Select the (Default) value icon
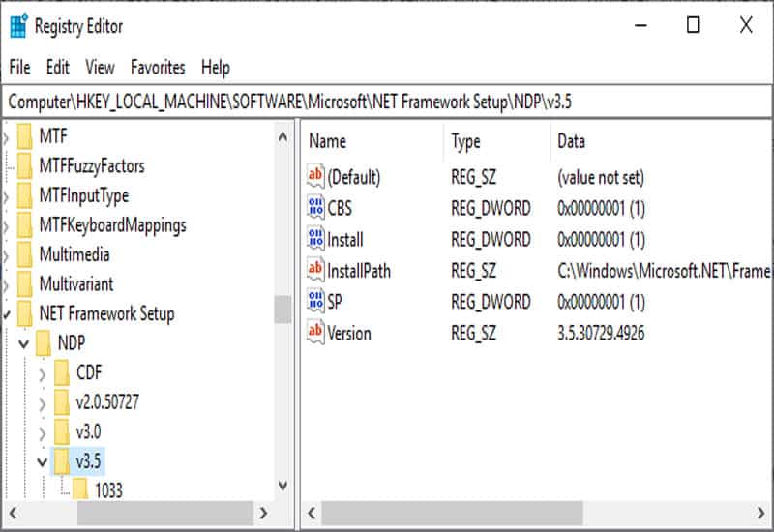The width and height of the screenshot is (774, 532). 315,177
